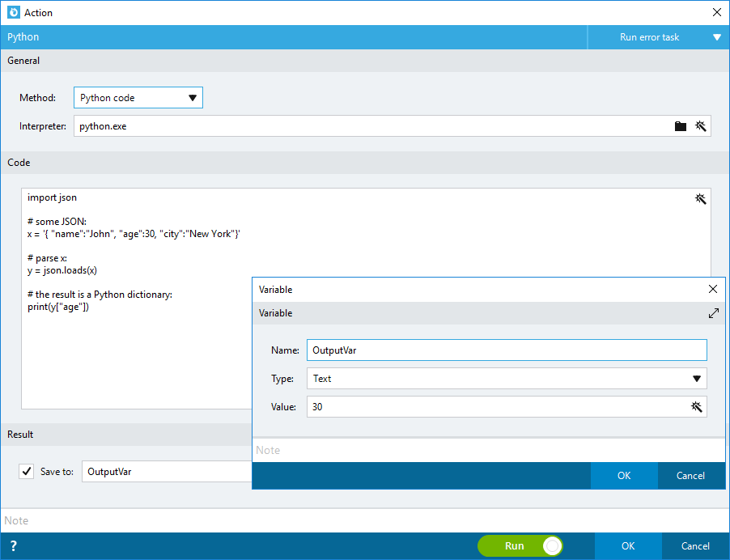The height and width of the screenshot is (560, 730).
Task: Click the variable Name input field
Action: tap(507, 350)
